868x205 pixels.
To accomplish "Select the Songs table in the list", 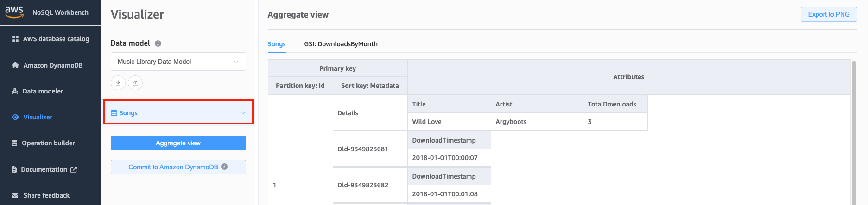I will point(128,113).
